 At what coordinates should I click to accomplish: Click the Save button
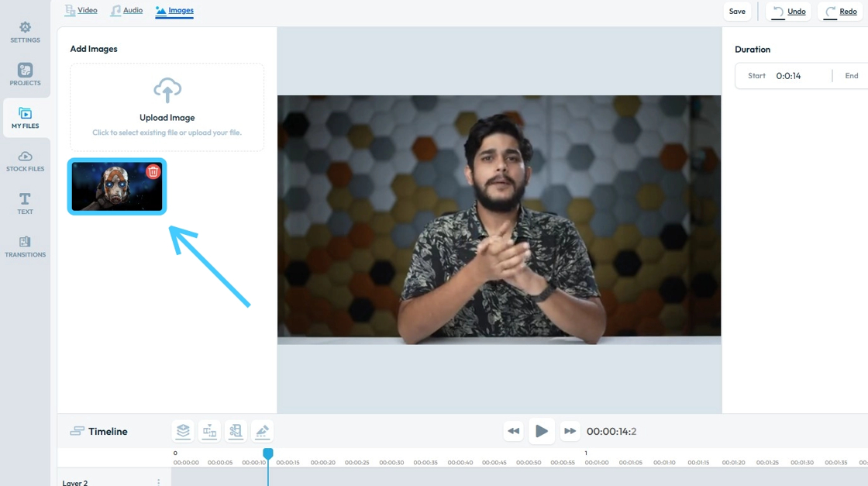tap(737, 11)
